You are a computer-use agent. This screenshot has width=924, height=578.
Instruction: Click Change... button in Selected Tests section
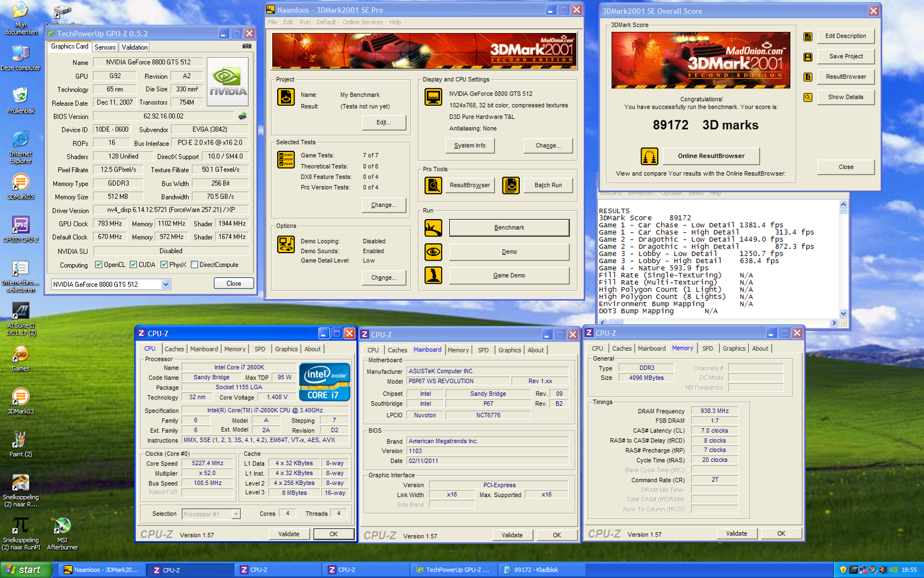point(384,205)
